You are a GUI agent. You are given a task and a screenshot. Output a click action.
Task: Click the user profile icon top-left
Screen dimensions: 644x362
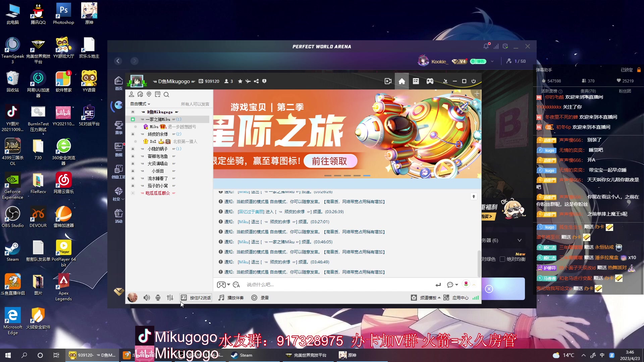tap(131, 94)
